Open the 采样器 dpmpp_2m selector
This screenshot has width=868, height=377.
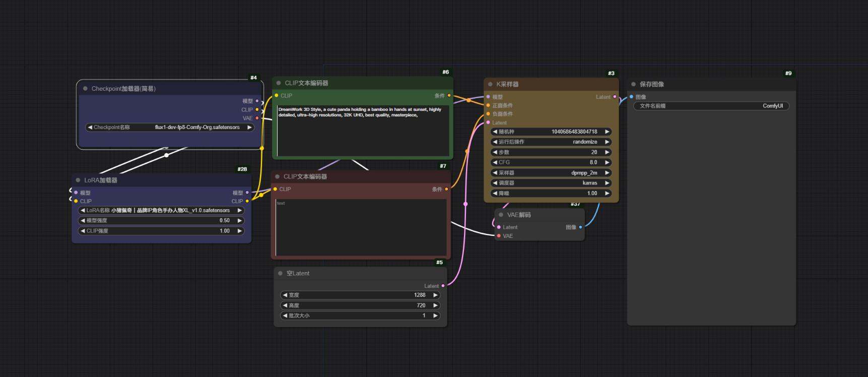click(551, 173)
